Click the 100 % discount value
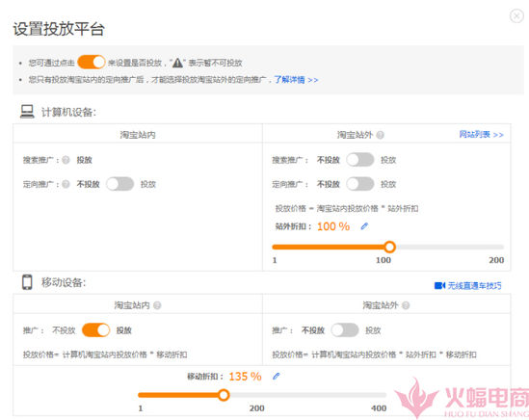This screenshot has width=529, height=420. coord(333,226)
